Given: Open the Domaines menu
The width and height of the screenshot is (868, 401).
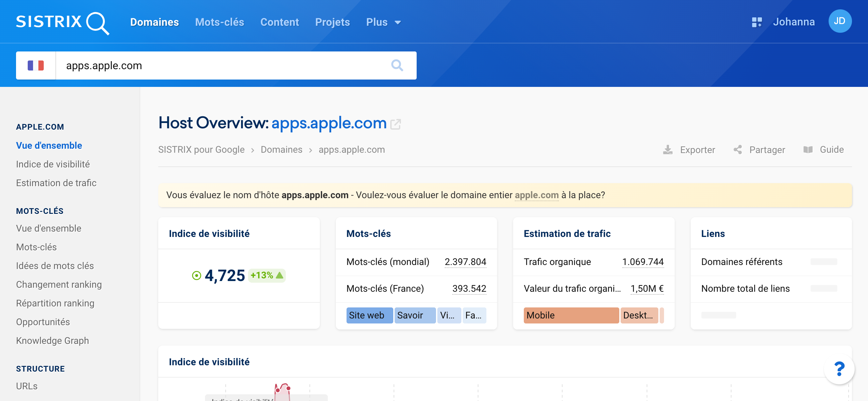Looking at the screenshot, I should [x=154, y=22].
